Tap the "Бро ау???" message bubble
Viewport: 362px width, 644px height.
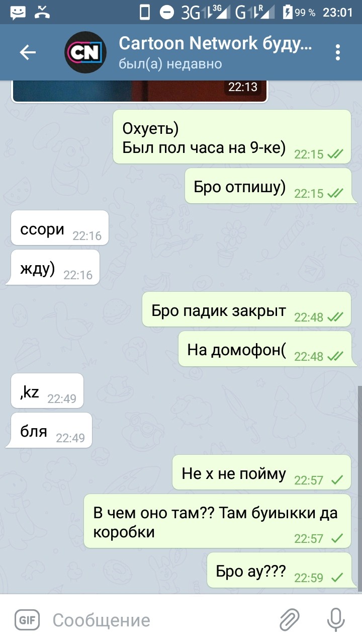279,570
